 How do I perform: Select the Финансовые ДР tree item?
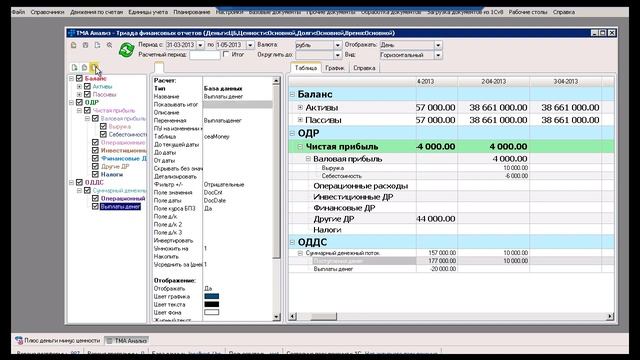123,158
